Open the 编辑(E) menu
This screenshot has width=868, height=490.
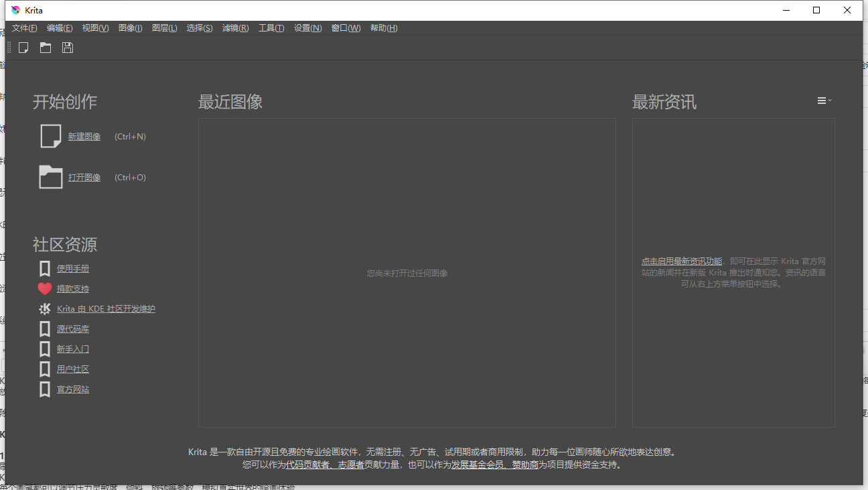pyautogui.click(x=60, y=28)
